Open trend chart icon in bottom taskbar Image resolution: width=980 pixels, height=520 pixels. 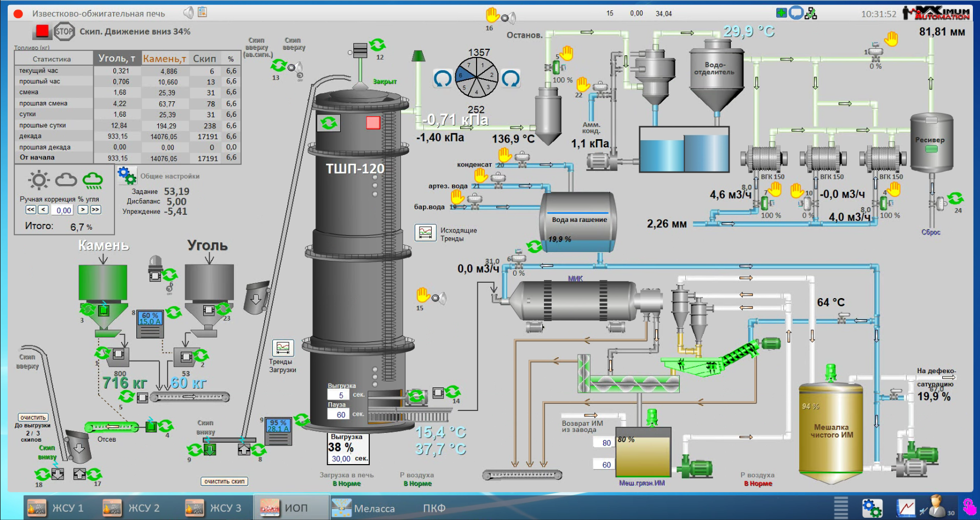906,507
